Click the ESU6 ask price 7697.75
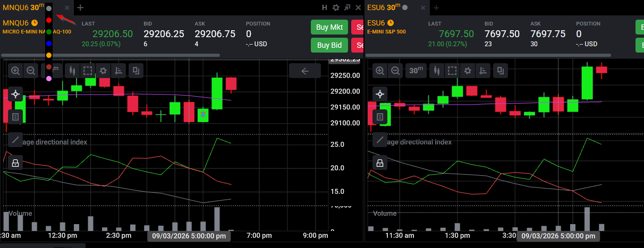644x248 pixels. pyautogui.click(x=548, y=33)
